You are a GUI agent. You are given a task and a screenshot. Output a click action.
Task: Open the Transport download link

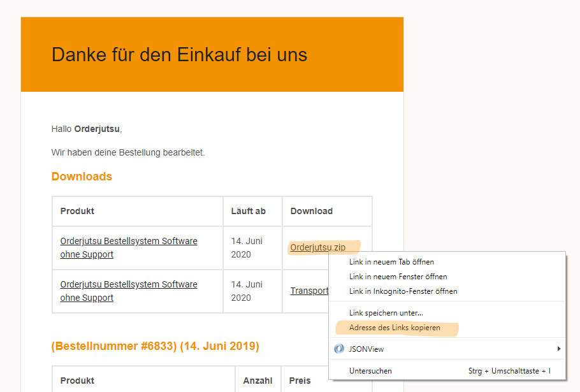[309, 291]
